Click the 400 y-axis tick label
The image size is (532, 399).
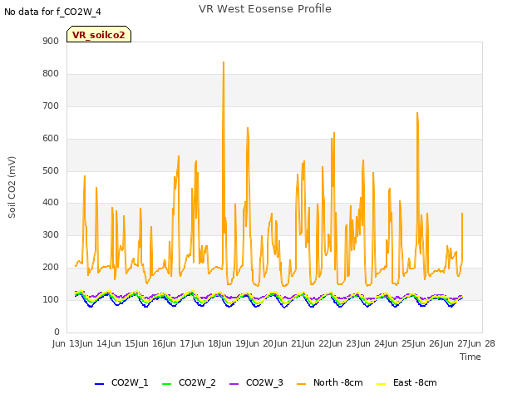(x=51, y=203)
